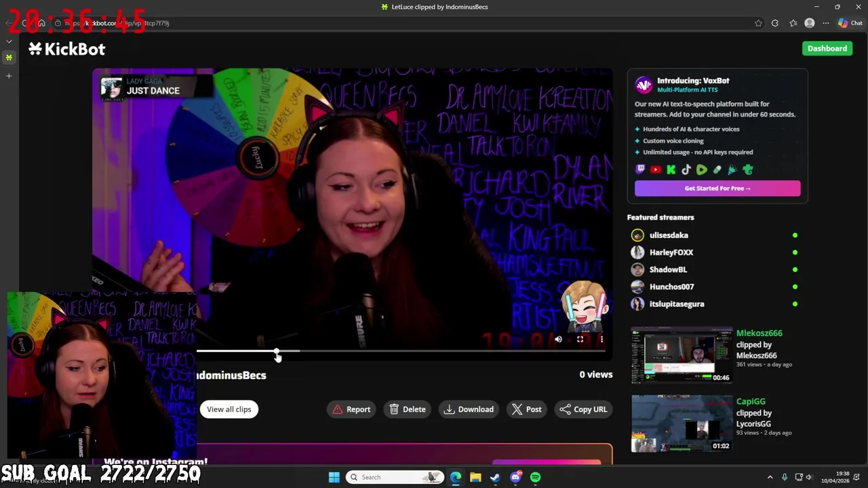Image resolution: width=868 pixels, height=488 pixels.
Task: Click the TikTok platform icon in VoxBot card
Action: click(686, 169)
